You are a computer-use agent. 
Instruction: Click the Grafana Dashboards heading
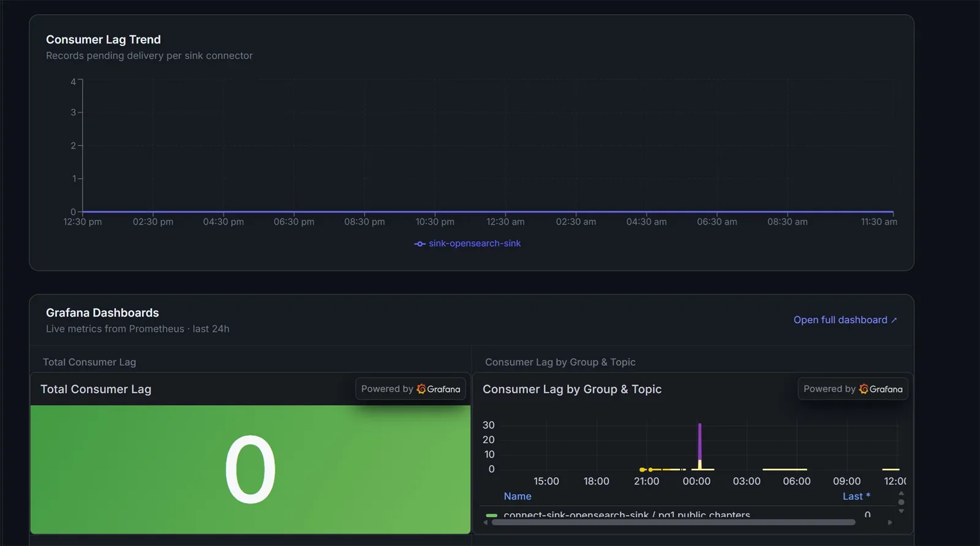point(102,313)
